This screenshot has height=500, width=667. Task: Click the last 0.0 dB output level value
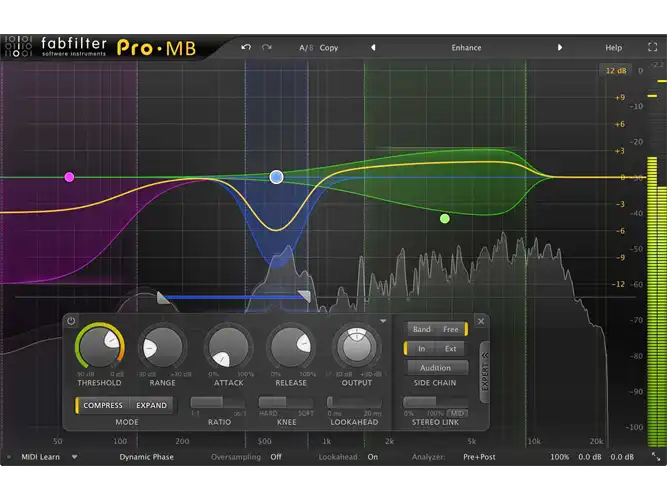pos(622,457)
